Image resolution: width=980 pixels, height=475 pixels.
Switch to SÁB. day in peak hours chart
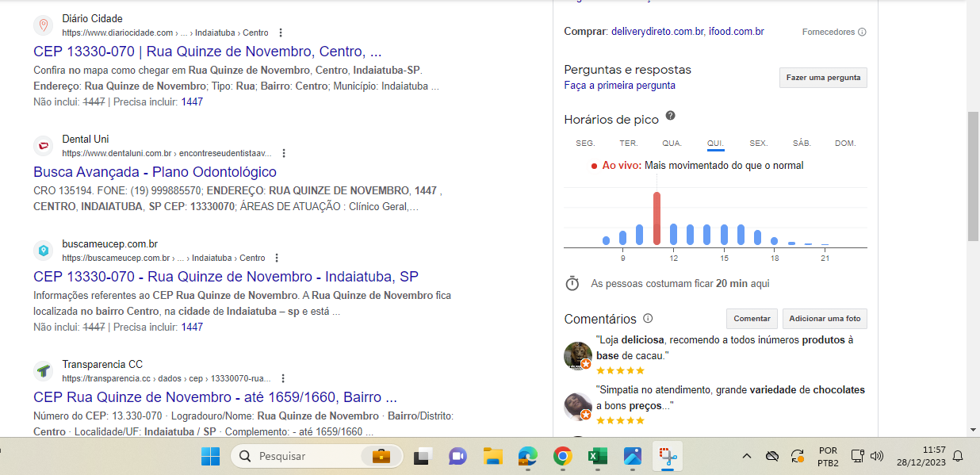click(802, 144)
